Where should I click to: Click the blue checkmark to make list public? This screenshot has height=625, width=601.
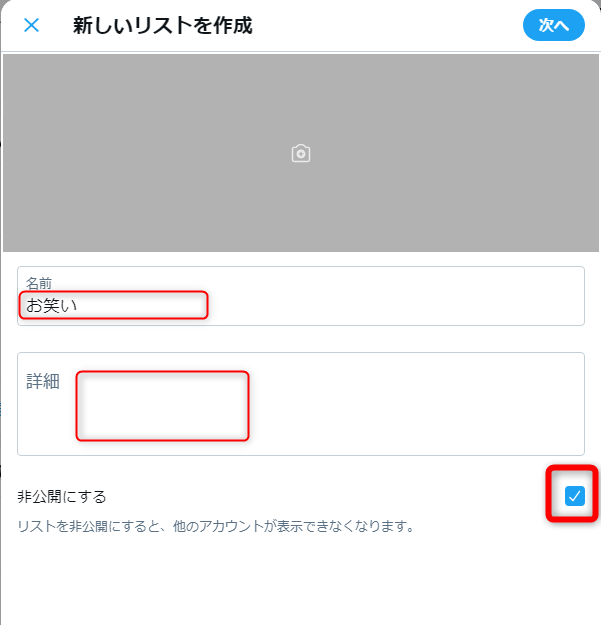[575, 496]
